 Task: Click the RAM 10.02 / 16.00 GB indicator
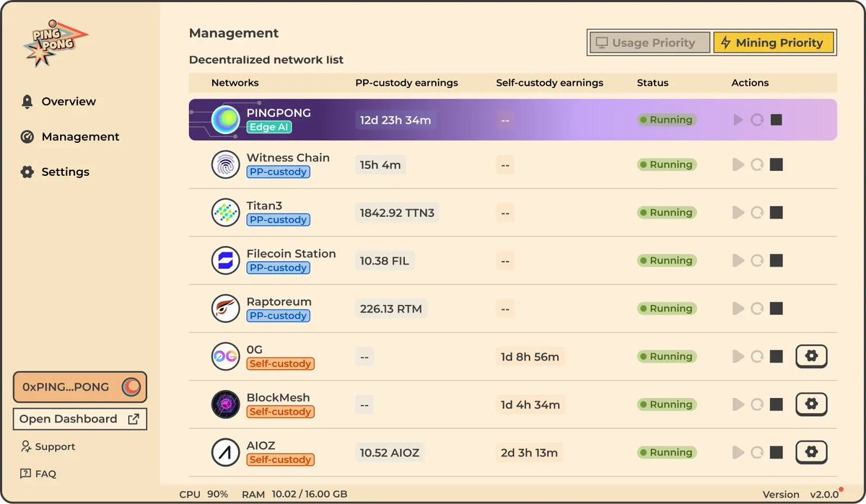[294, 494]
